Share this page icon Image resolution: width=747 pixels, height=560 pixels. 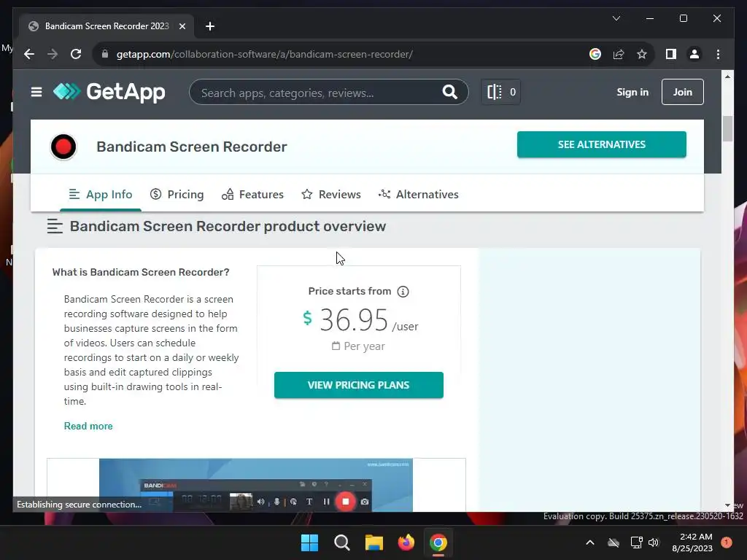pos(619,54)
